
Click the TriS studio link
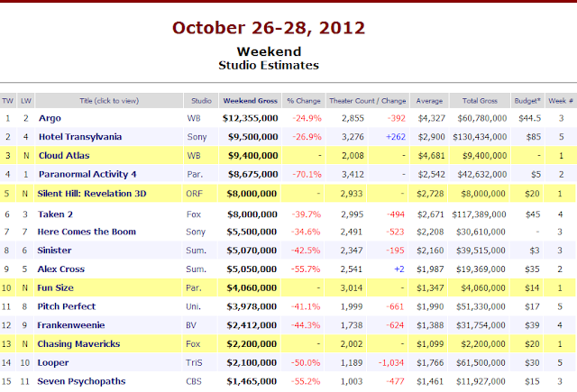pyautogui.click(x=194, y=362)
